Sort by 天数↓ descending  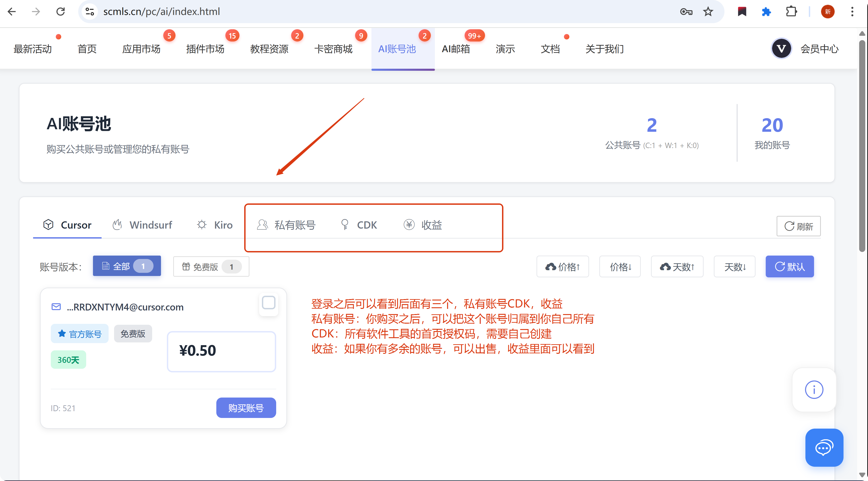point(734,267)
